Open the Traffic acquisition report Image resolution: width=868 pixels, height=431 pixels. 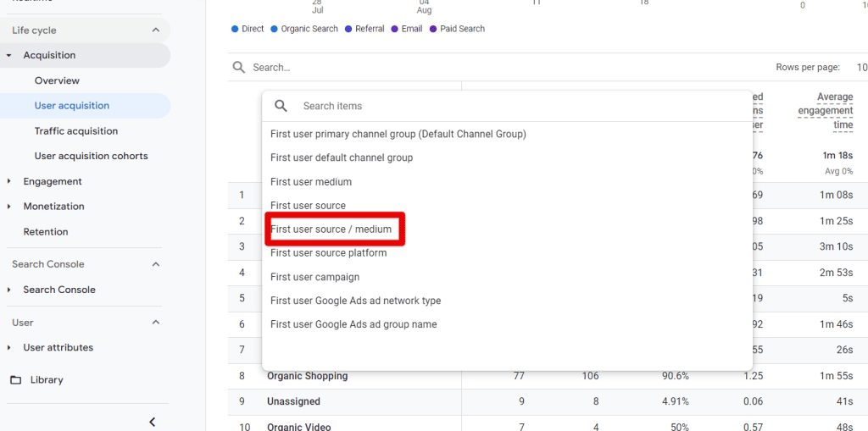[76, 131]
